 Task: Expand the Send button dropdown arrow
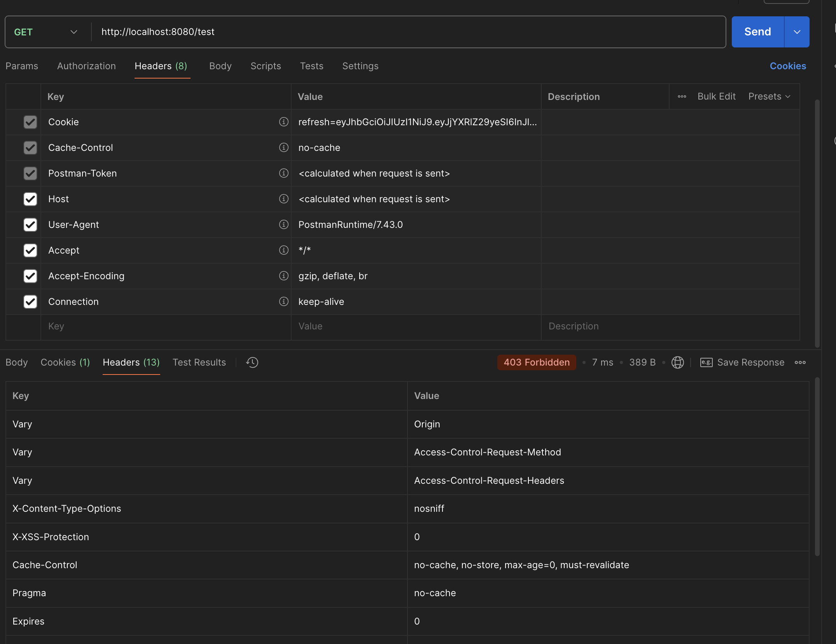[x=797, y=32]
